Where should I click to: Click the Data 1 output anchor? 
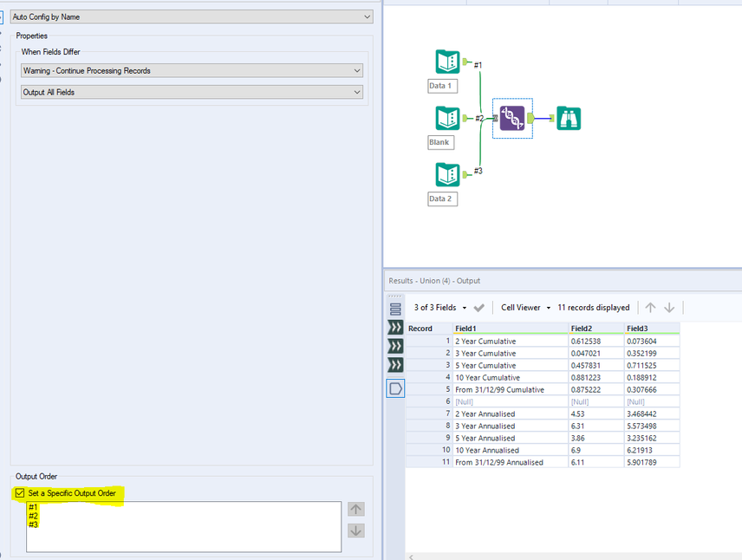tap(465, 62)
